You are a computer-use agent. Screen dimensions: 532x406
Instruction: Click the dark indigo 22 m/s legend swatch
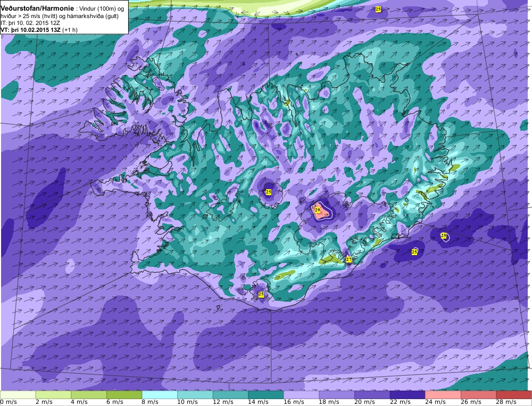[x=408, y=395]
